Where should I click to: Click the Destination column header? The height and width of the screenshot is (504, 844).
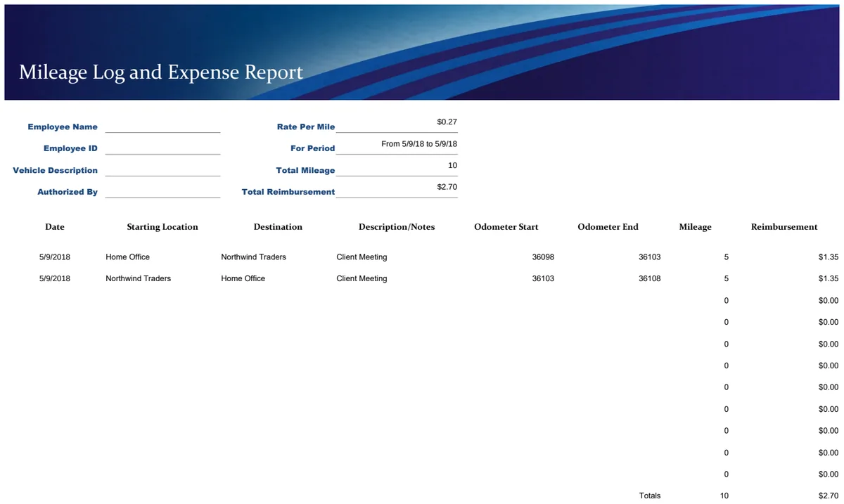278,227
